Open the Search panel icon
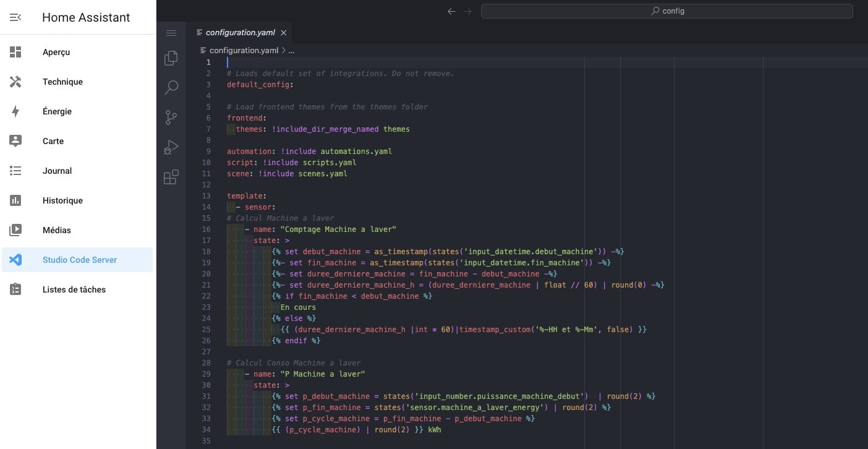This screenshot has height=449, width=868. pos(171,88)
